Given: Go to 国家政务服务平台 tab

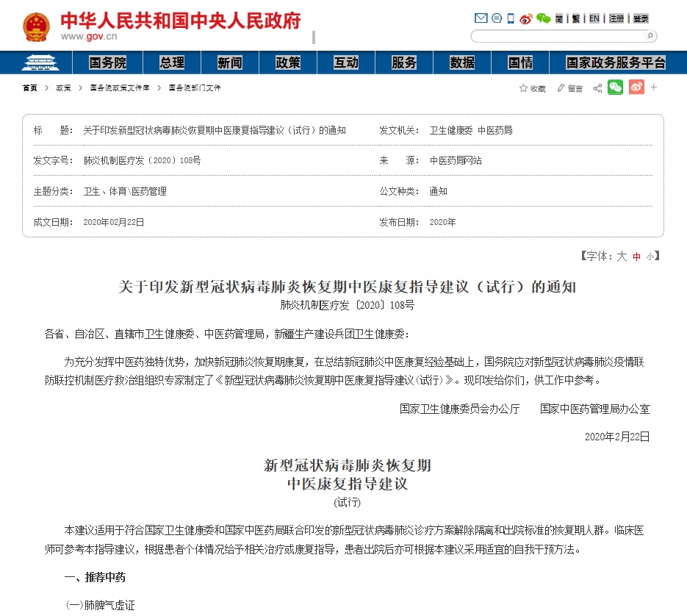Looking at the screenshot, I should (616, 62).
